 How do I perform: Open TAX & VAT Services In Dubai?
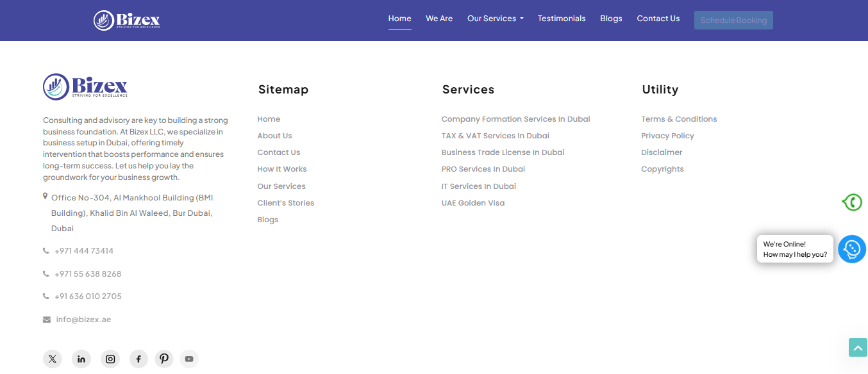496,136
